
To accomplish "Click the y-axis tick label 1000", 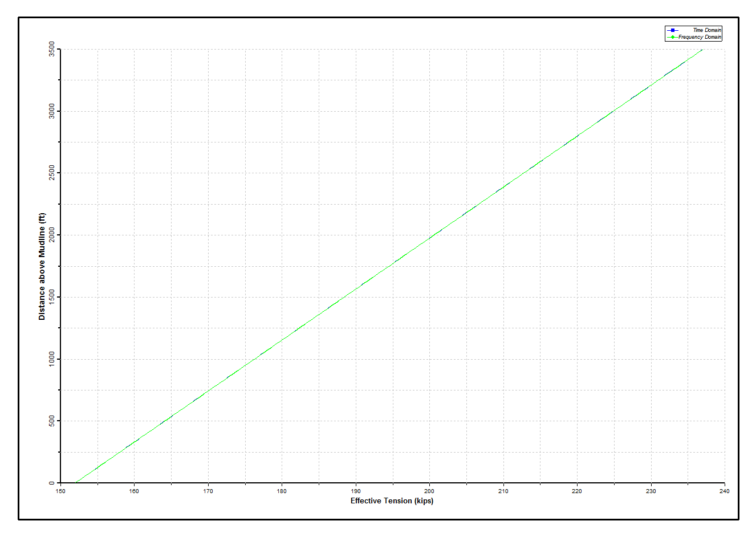I will pyautogui.click(x=52, y=359).
